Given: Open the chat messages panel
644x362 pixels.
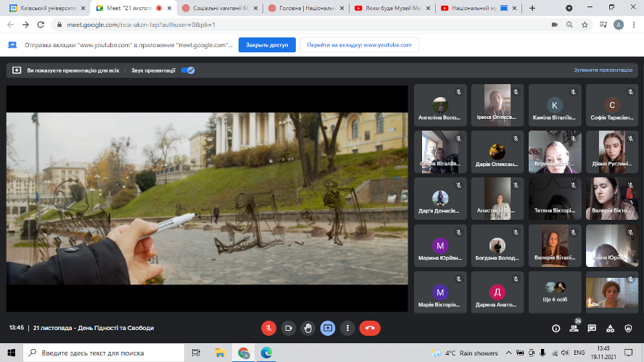Looking at the screenshot, I should (592, 328).
